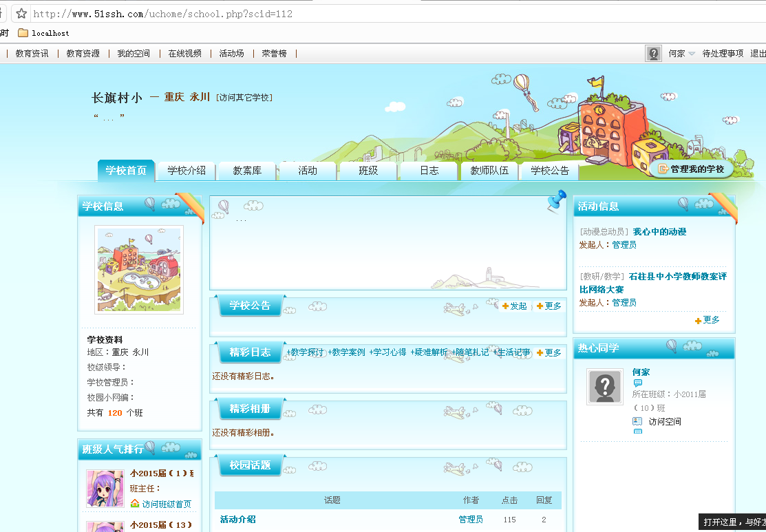Click the anime avatar of 小2015届 (1) class
This screenshot has height=532, width=766.
tap(105, 489)
